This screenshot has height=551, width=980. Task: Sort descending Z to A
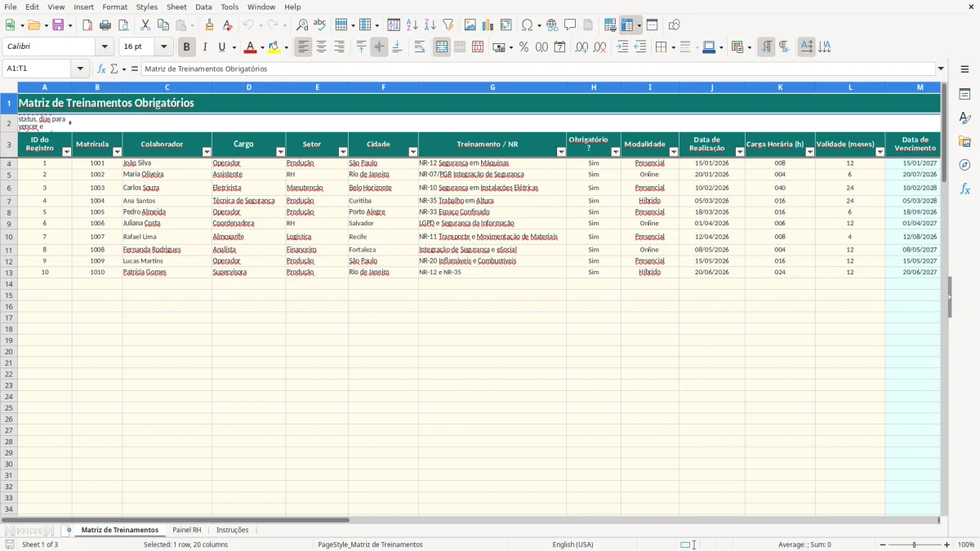(430, 25)
